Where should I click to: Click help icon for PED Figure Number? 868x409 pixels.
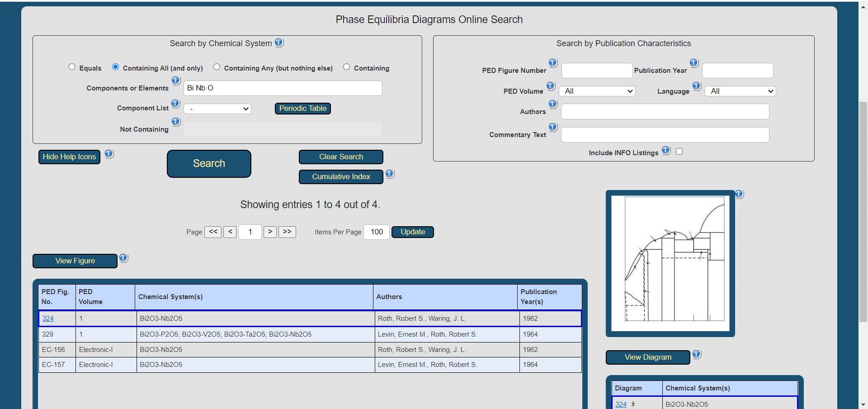[x=552, y=63]
